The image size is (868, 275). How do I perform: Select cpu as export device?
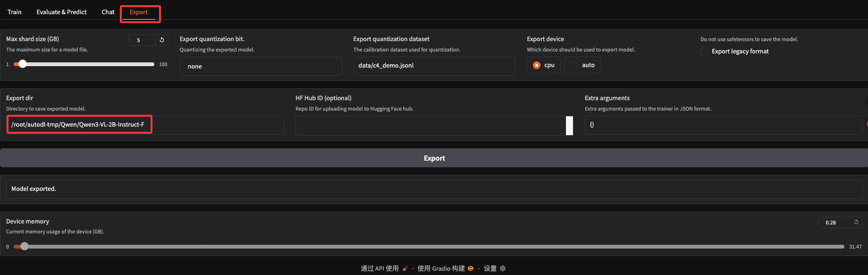pos(543,65)
